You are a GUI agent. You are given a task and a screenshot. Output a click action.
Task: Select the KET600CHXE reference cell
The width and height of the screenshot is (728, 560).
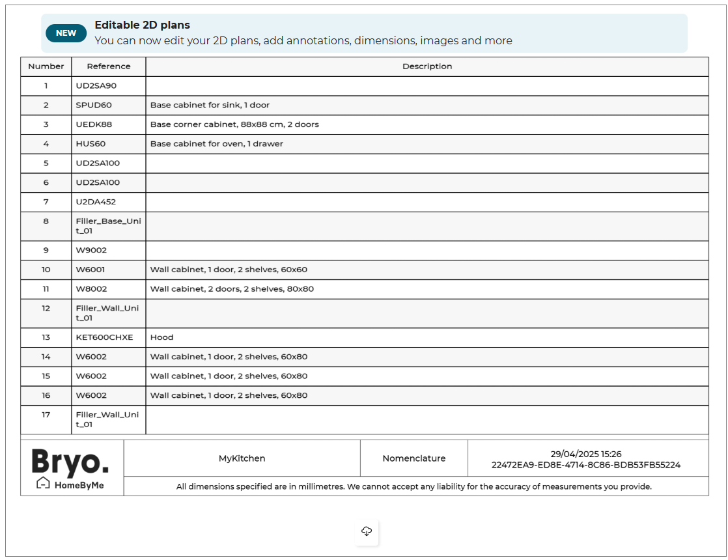pos(104,337)
